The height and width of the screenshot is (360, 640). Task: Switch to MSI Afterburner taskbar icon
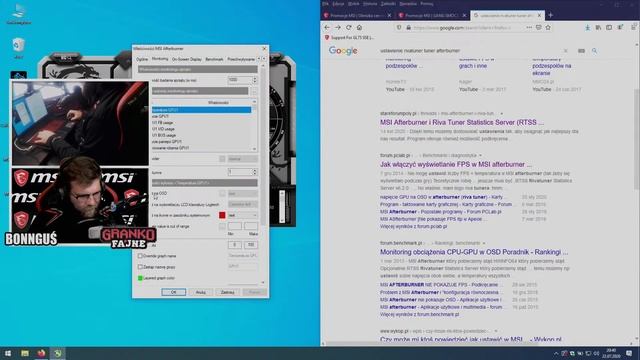tap(58, 353)
